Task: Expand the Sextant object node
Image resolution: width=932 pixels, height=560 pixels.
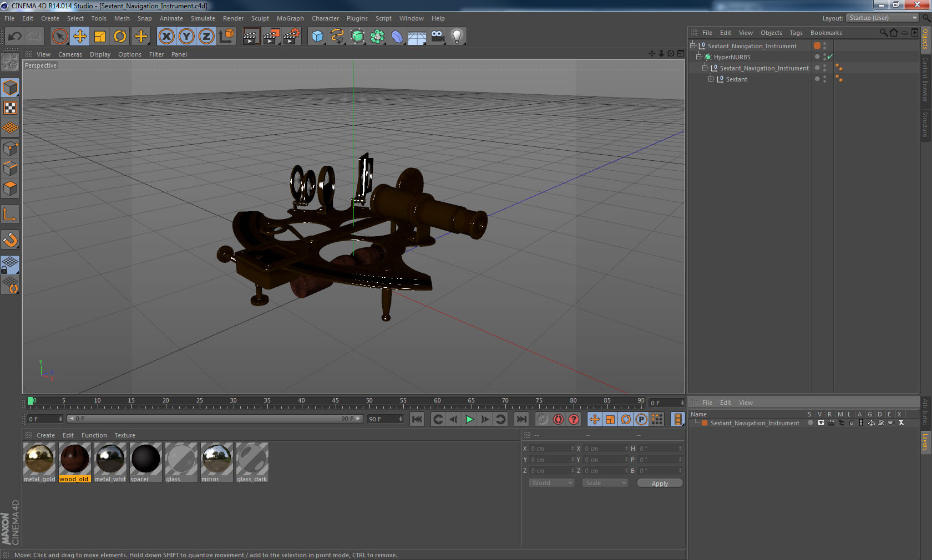Action: [x=711, y=79]
